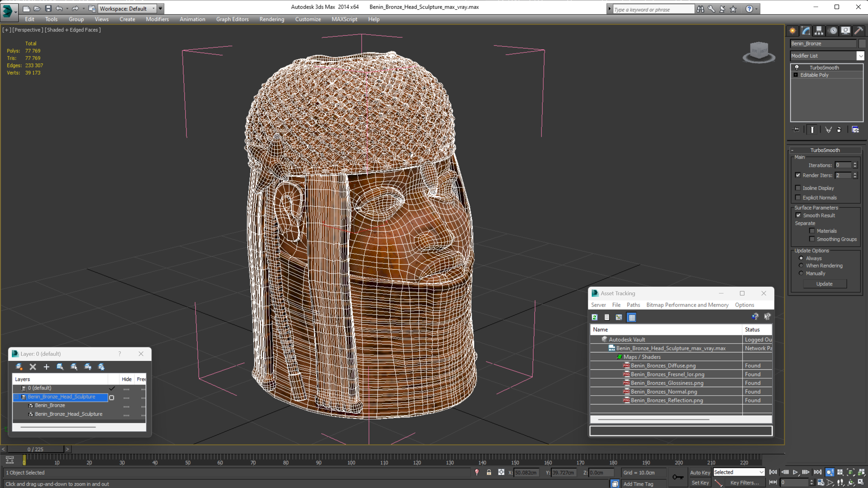Click Configure Modifier Sets icon
868x488 pixels.
pyautogui.click(x=855, y=130)
